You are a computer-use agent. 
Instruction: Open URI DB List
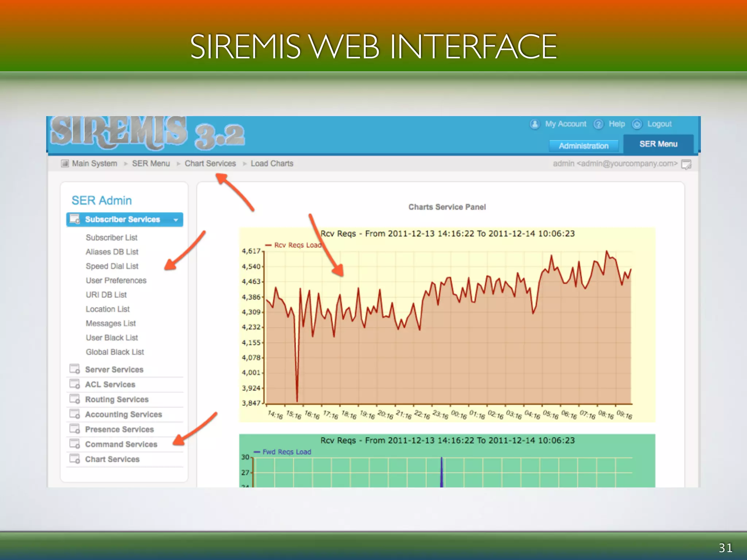pos(106,295)
